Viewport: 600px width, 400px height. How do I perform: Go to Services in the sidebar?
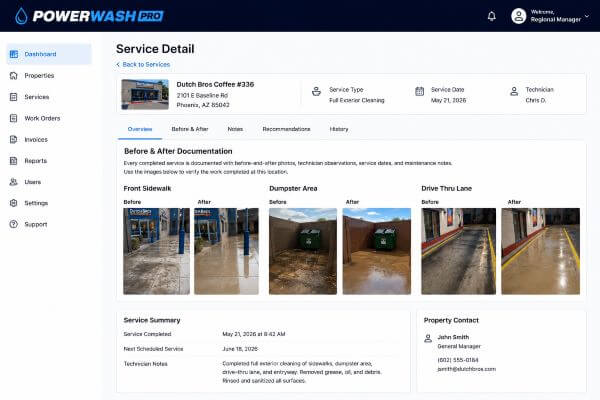49,97
